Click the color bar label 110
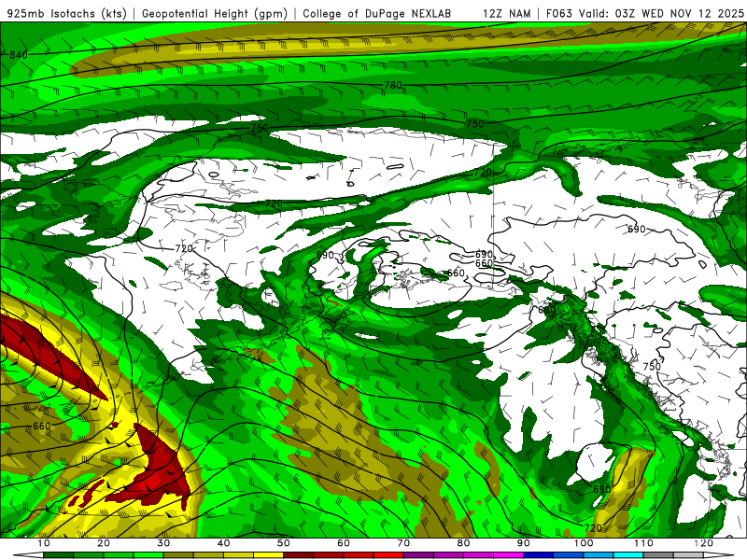The width and height of the screenshot is (747, 560). 643,543
